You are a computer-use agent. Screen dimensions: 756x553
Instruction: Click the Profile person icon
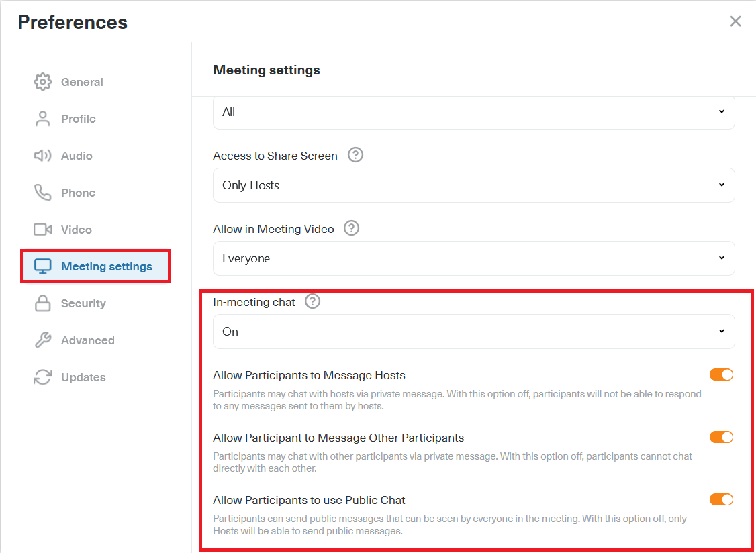[42, 119]
